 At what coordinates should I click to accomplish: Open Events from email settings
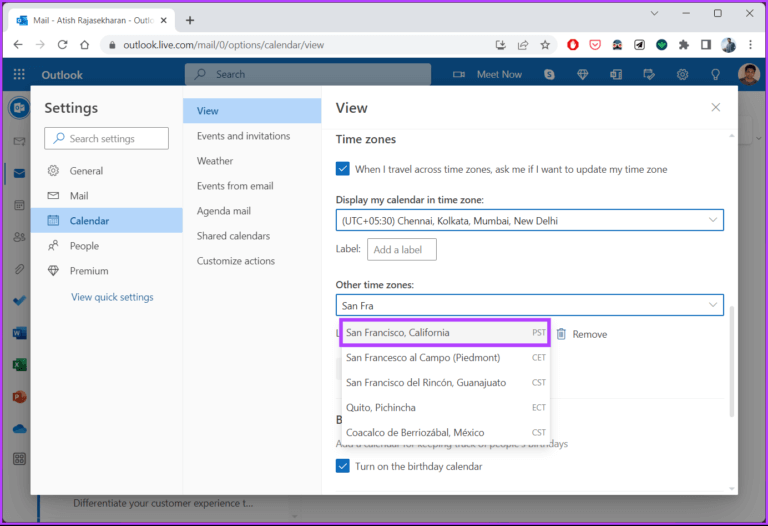[x=252, y=186]
